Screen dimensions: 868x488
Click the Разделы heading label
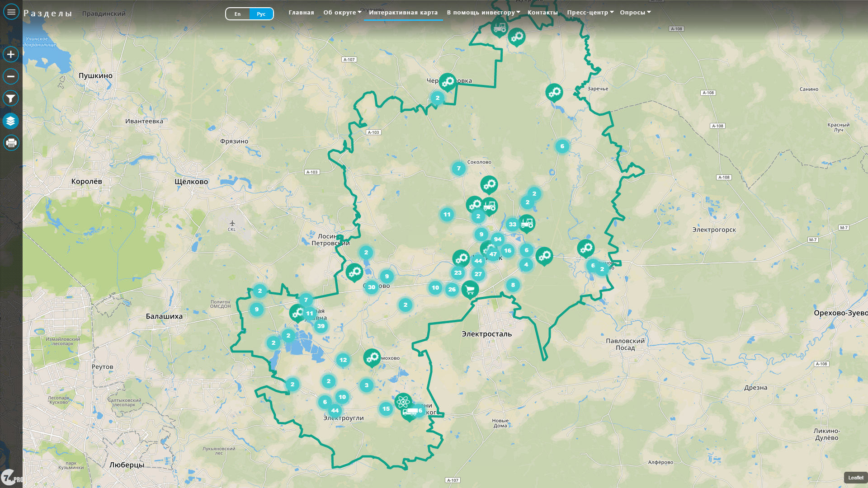[x=48, y=14]
